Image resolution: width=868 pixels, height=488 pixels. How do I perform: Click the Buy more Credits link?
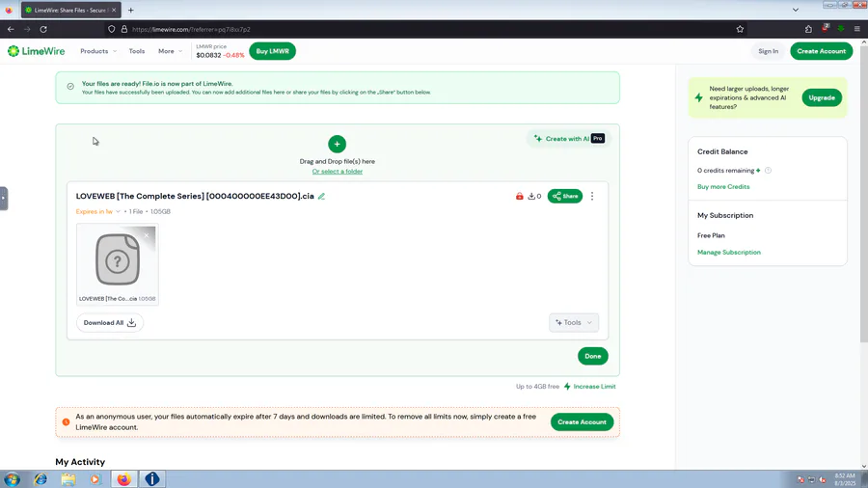[723, 186]
